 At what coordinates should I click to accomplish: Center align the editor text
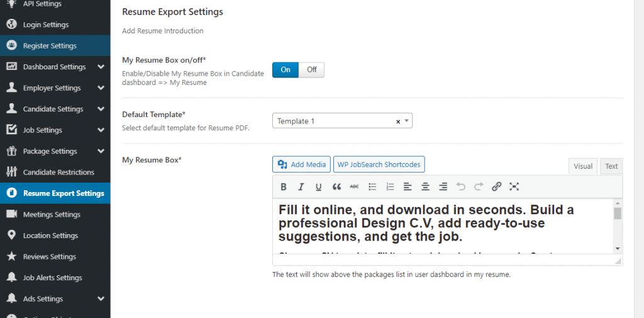(426, 187)
